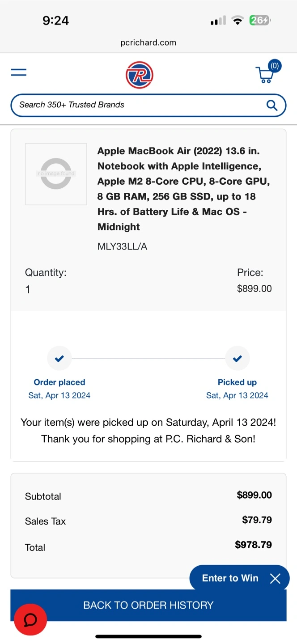
Task: Tap the Wi-Fi status icon
Action: click(x=238, y=20)
